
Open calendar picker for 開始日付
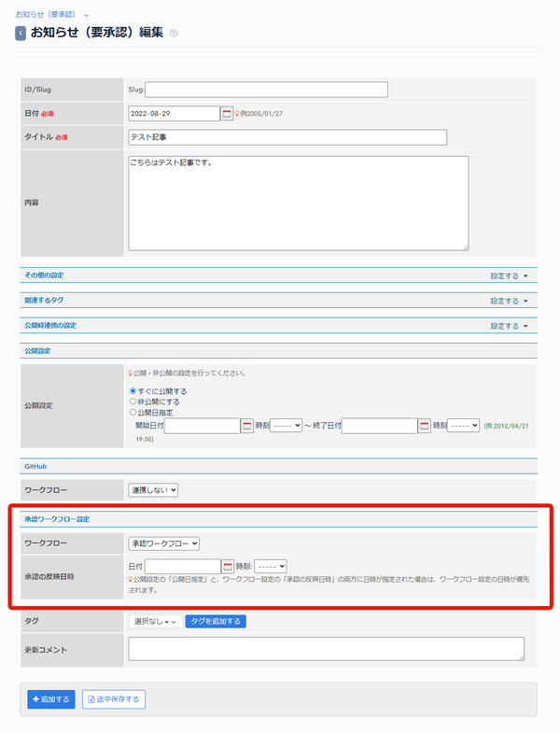246,426
